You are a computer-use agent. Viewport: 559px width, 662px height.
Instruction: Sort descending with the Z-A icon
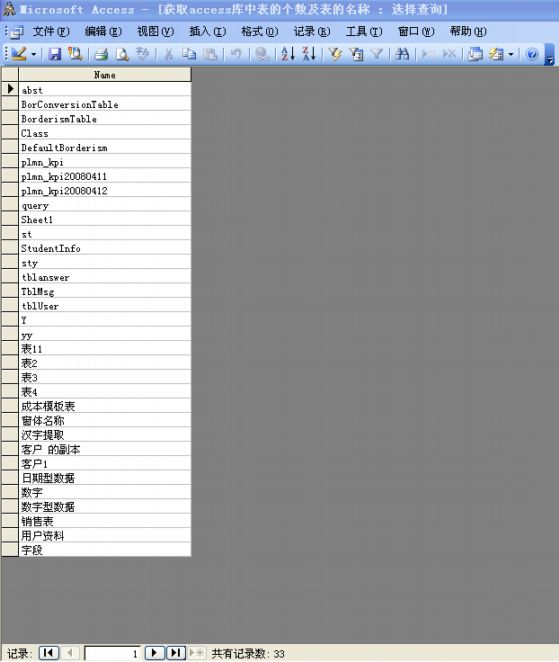point(309,54)
